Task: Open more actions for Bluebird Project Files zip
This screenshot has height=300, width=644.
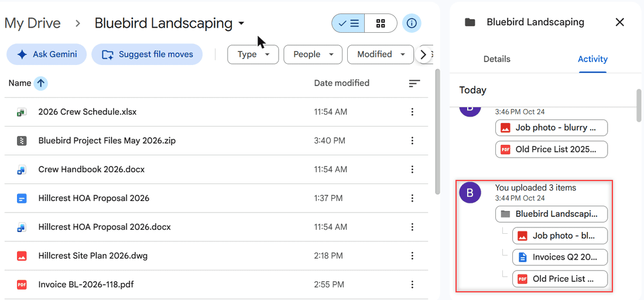Action: pyautogui.click(x=412, y=141)
